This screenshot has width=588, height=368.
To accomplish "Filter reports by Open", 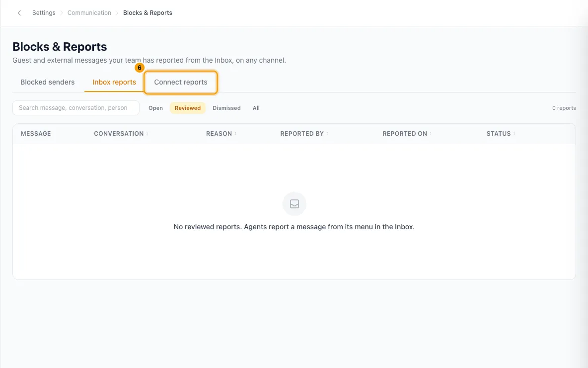I will pyautogui.click(x=155, y=108).
